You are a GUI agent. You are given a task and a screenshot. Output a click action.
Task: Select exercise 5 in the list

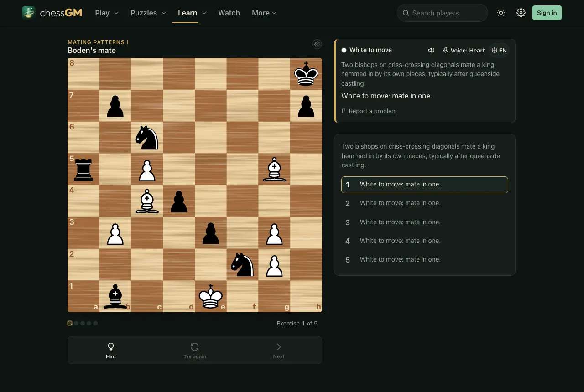coord(425,260)
